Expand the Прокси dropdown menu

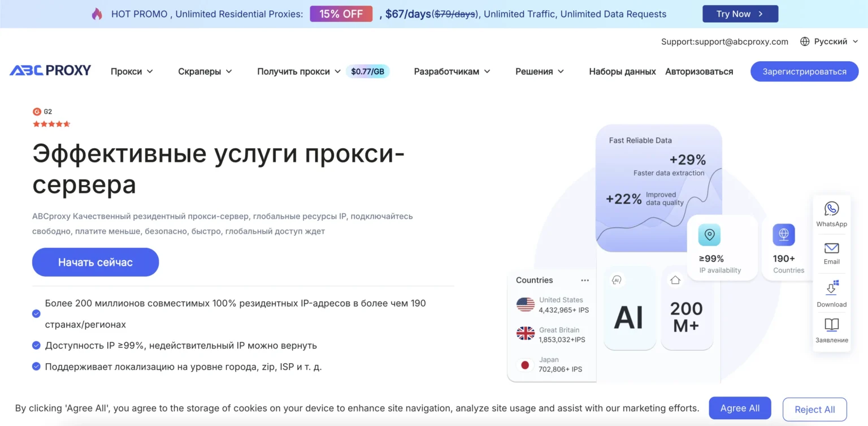point(131,71)
